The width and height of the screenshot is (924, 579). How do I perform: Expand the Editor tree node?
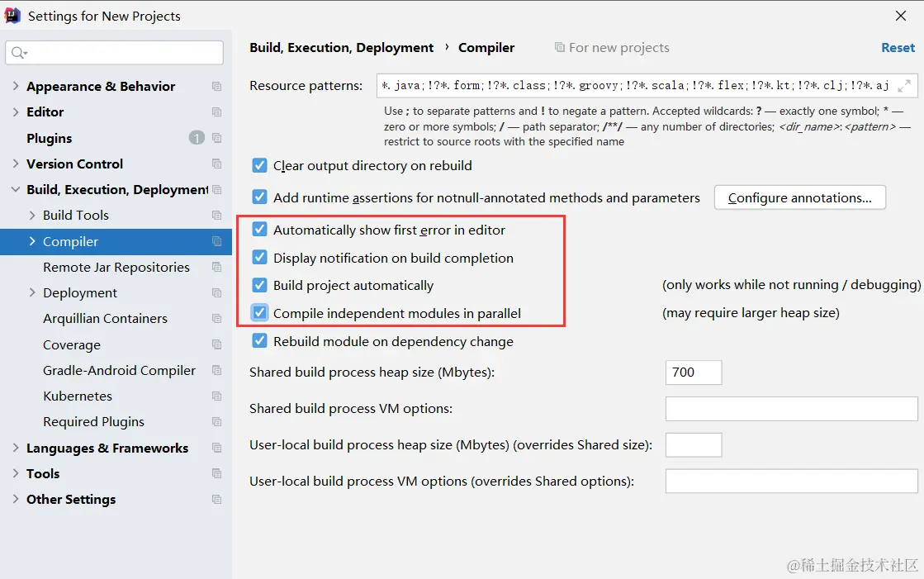16,112
